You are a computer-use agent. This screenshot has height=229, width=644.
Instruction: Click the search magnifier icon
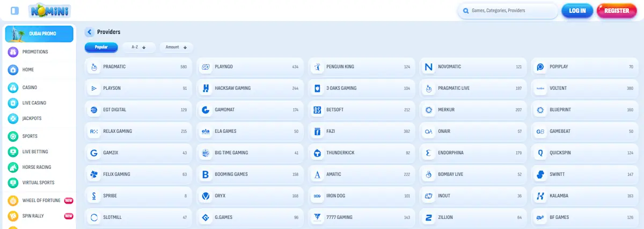pyautogui.click(x=465, y=11)
